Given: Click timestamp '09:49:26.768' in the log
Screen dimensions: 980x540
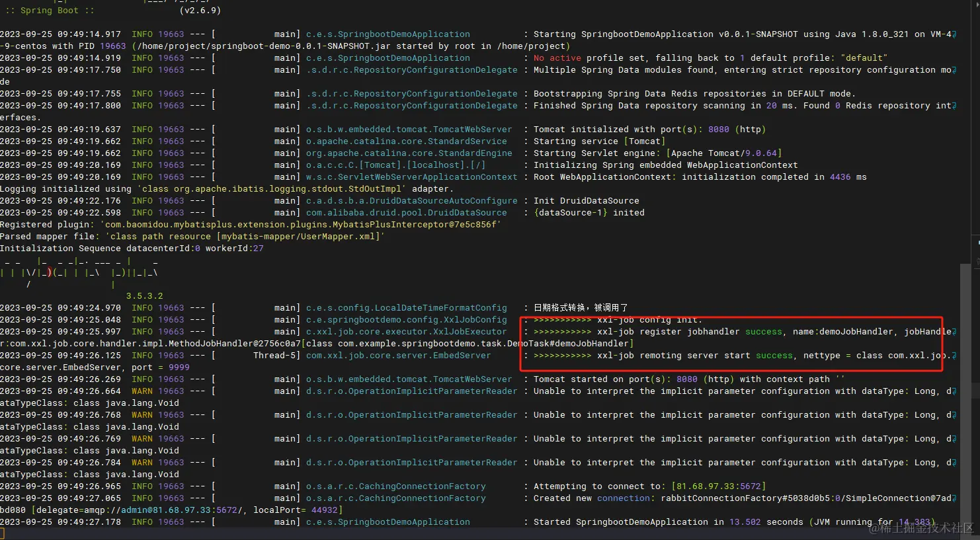Looking at the screenshot, I should (x=89, y=415).
